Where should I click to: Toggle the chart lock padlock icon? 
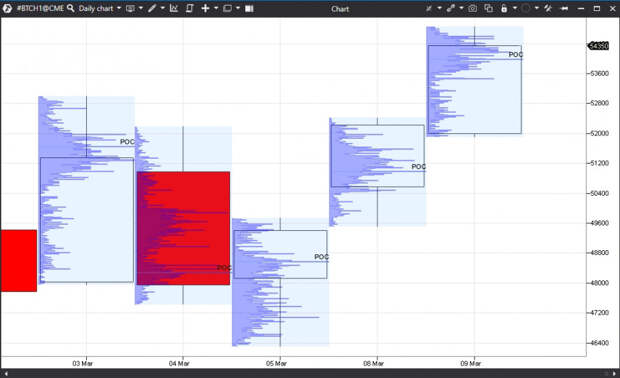pyautogui.click(x=504, y=8)
